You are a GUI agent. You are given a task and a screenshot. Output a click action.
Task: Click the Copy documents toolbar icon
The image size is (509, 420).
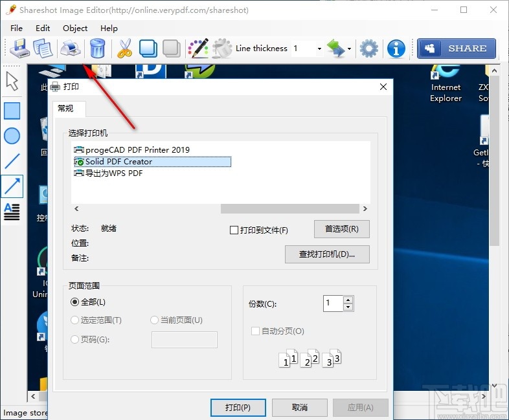[x=43, y=49]
